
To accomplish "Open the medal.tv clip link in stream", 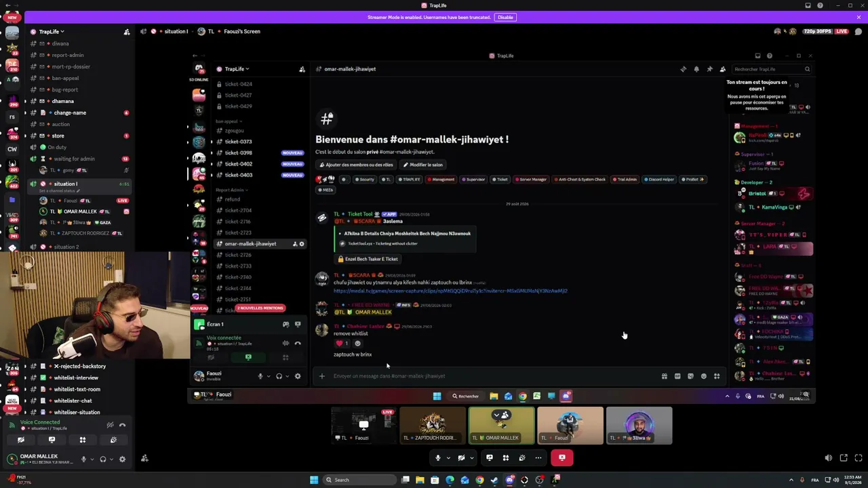I will click(450, 291).
